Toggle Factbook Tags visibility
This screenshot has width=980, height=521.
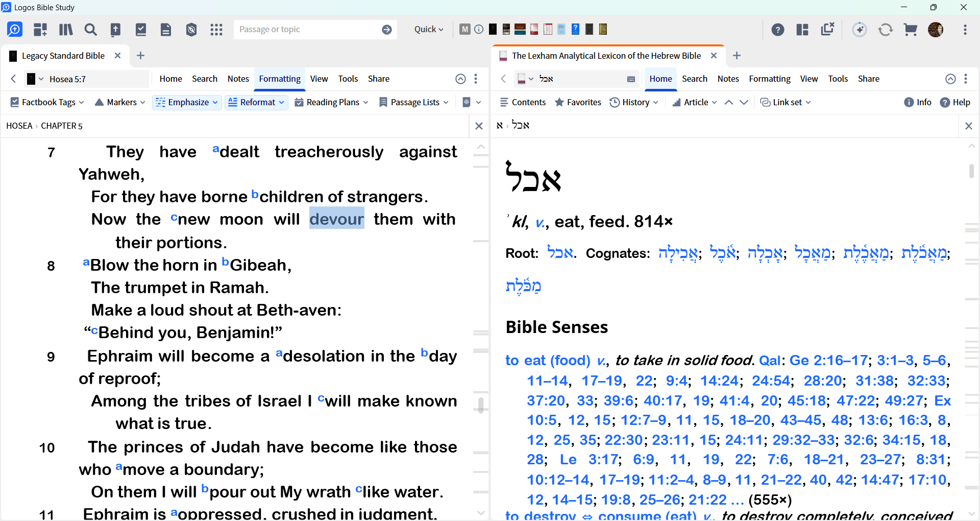47,102
